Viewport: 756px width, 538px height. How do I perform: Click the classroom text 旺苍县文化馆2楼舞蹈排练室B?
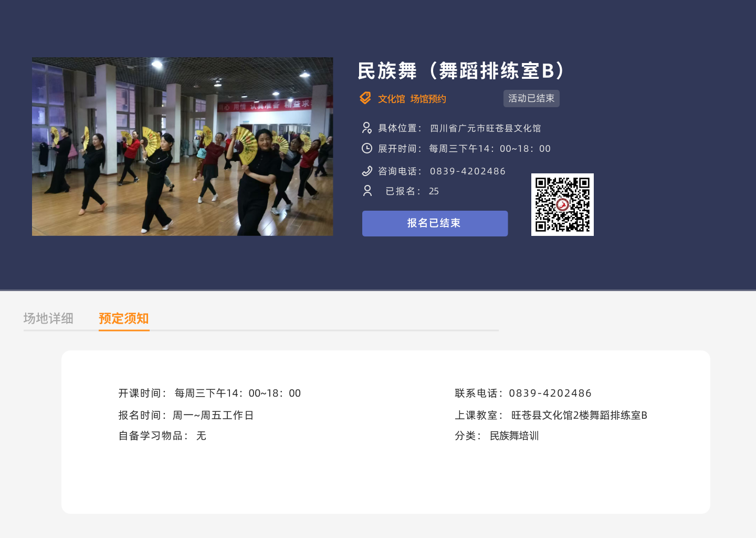tap(579, 415)
